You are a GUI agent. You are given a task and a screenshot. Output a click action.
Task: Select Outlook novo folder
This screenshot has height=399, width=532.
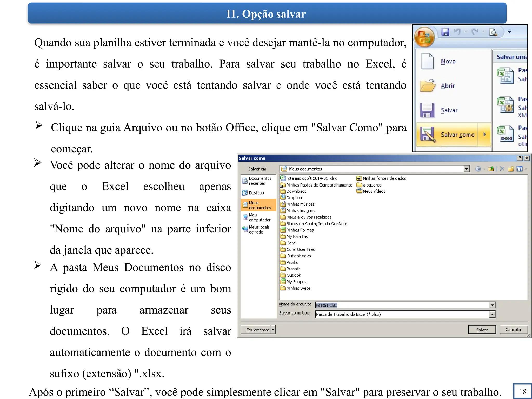pyautogui.click(x=296, y=256)
